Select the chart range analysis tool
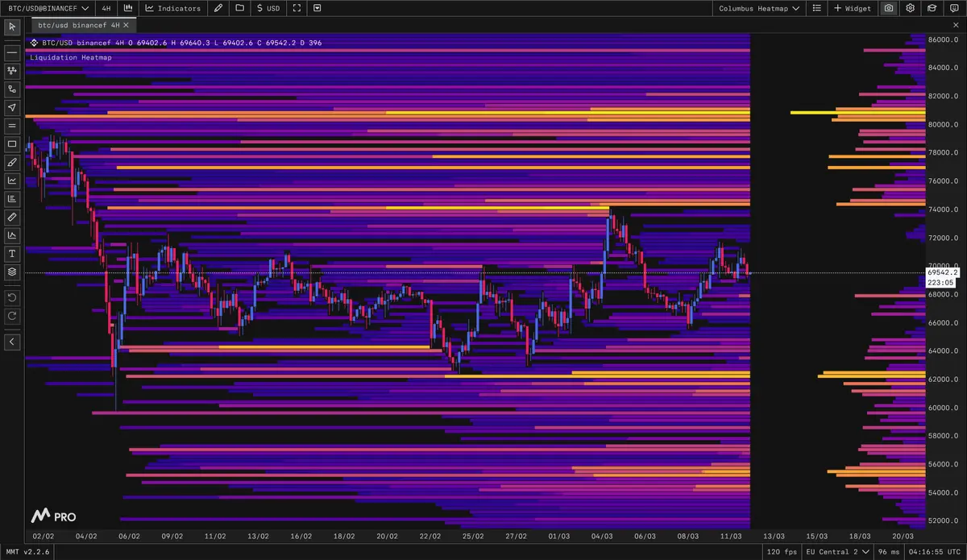Screen dimensions: 967x560 [12, 235]
